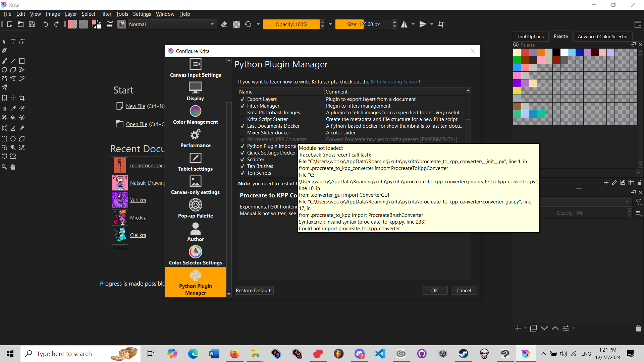Open the Krita Scripting School link
The height and width of the screenshot is (362, 644).
click(394, 82)
